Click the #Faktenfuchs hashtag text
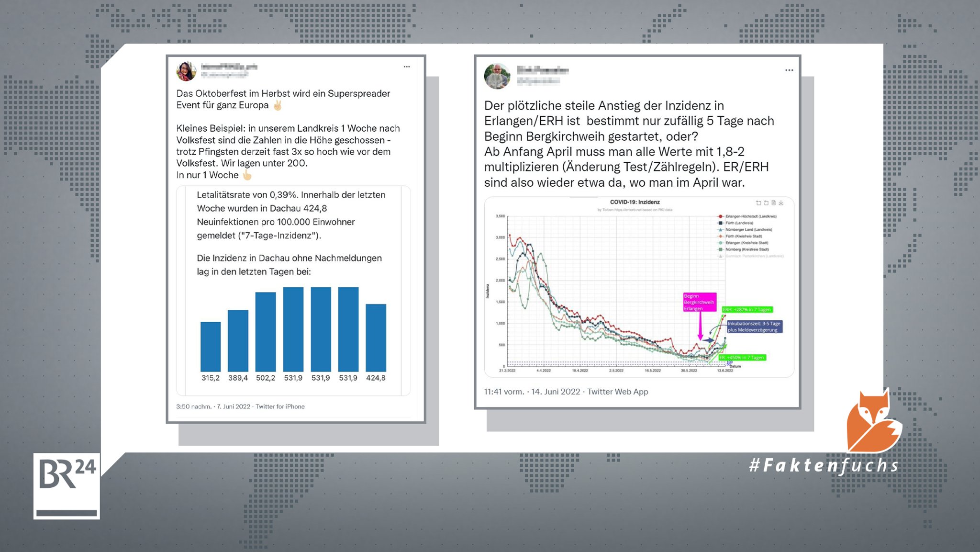 824,465
